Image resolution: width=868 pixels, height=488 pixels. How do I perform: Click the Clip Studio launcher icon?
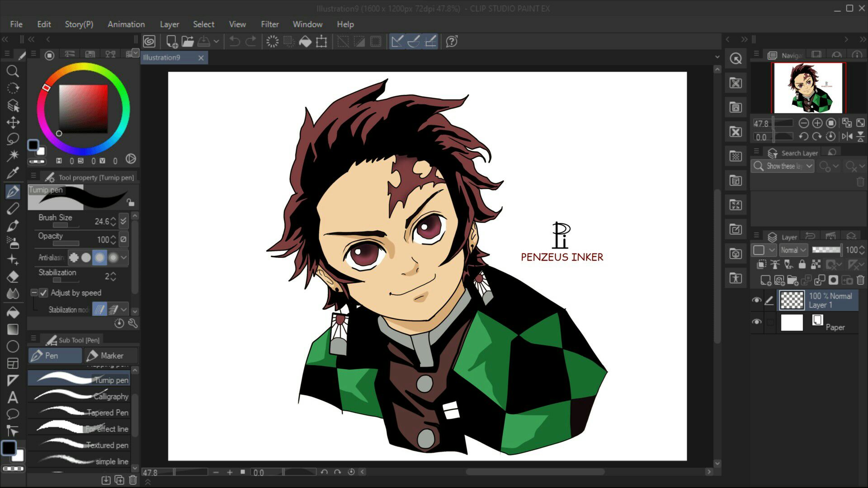pos(149,42)
